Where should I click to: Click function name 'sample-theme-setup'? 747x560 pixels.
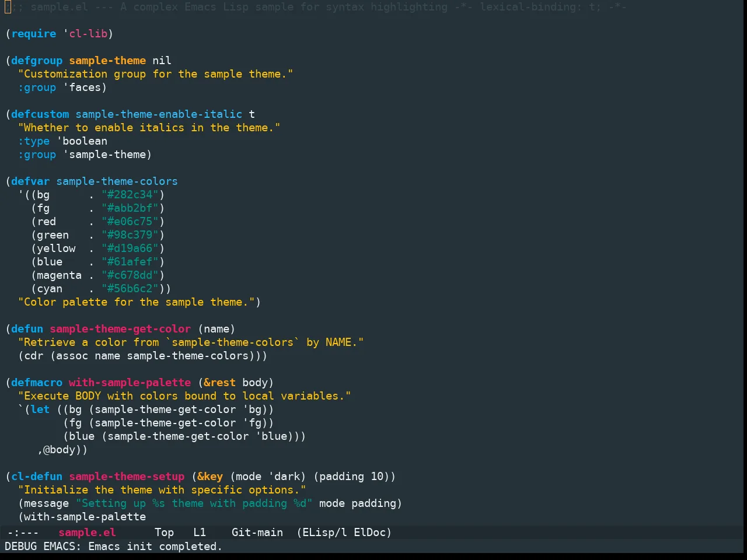click(x=127, y=477)
